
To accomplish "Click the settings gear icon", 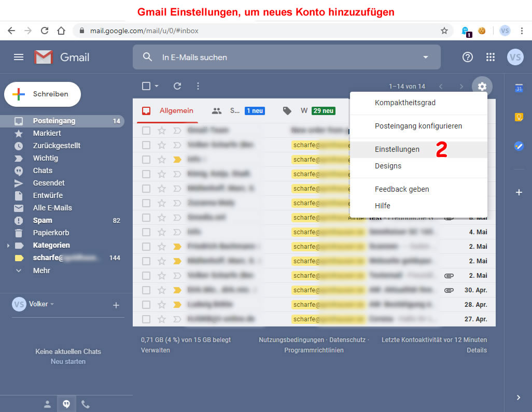I will coord(482,87).
